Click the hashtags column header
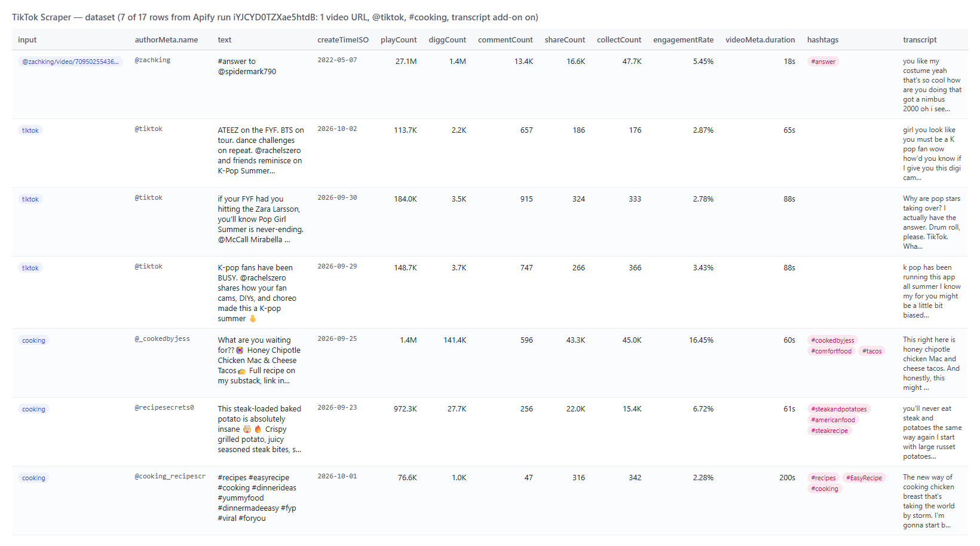 tap(823, 40)
